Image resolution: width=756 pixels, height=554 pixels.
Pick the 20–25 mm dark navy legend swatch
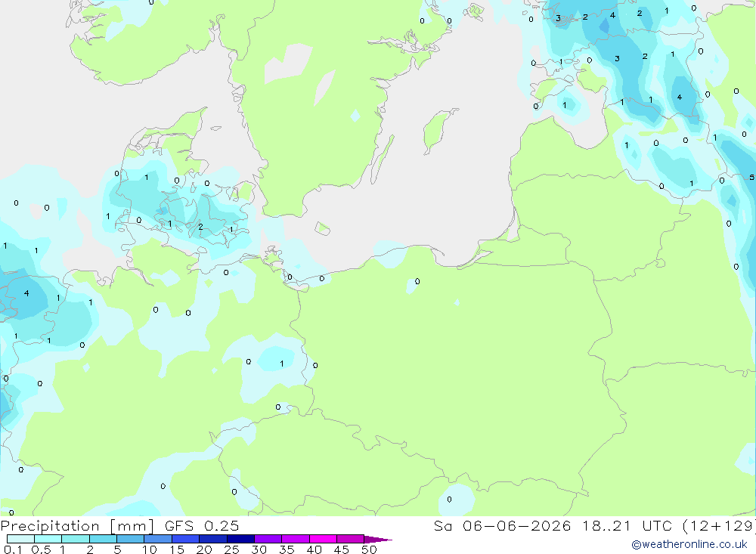click(x=213, y=539)
